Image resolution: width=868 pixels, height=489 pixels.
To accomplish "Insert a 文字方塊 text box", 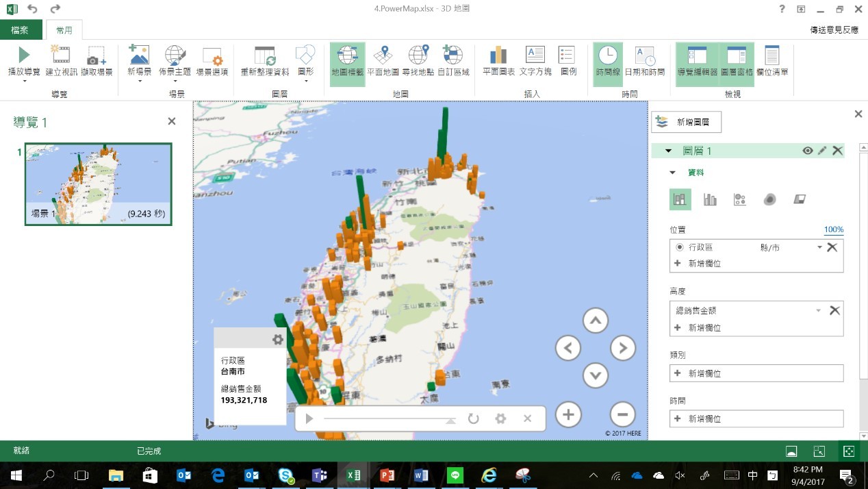I will tap(535, 62).
